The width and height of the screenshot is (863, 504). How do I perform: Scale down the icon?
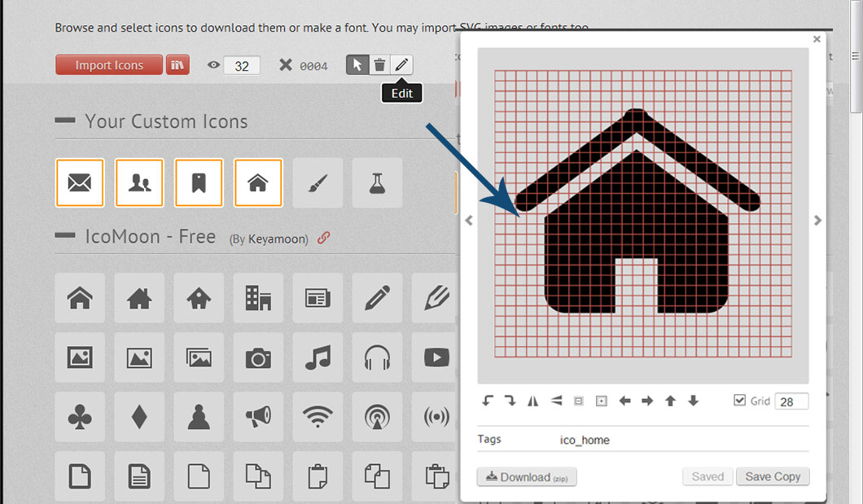[578, 401]
